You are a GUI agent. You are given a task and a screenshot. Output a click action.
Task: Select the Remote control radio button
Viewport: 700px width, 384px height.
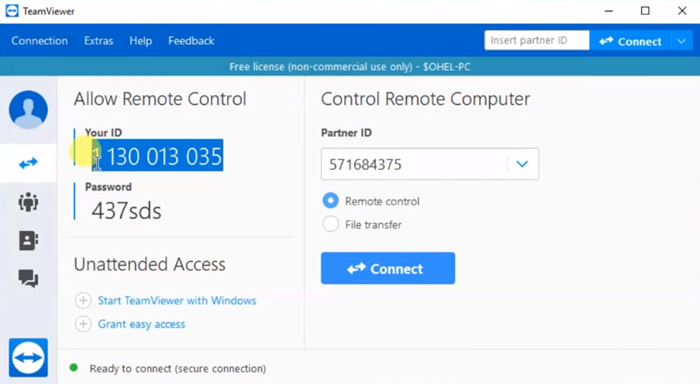(330, 200)
